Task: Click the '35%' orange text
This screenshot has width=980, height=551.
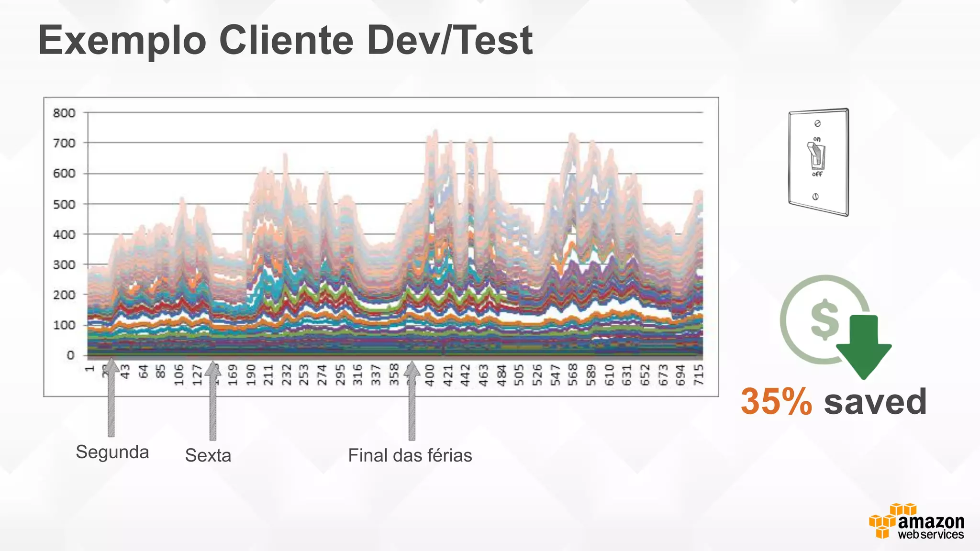Action: 776,401
